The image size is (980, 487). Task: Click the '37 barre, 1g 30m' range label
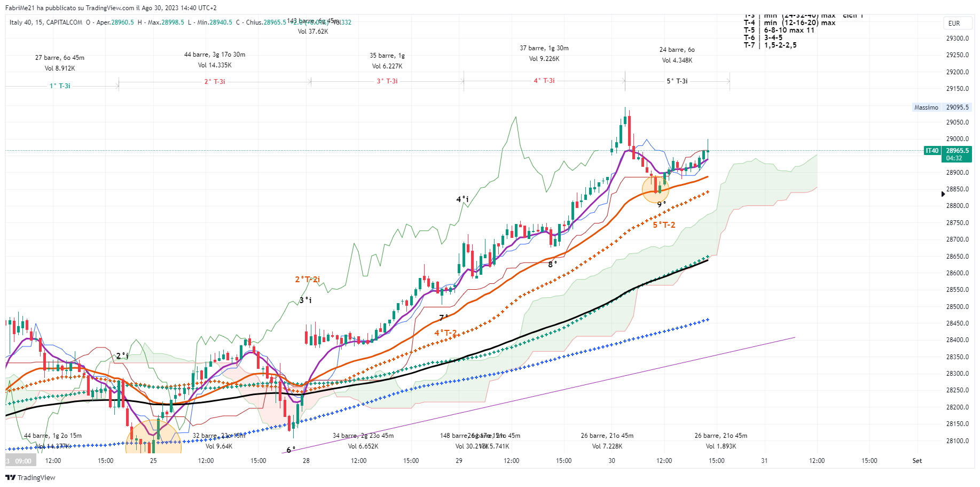[x=544, y=48]
